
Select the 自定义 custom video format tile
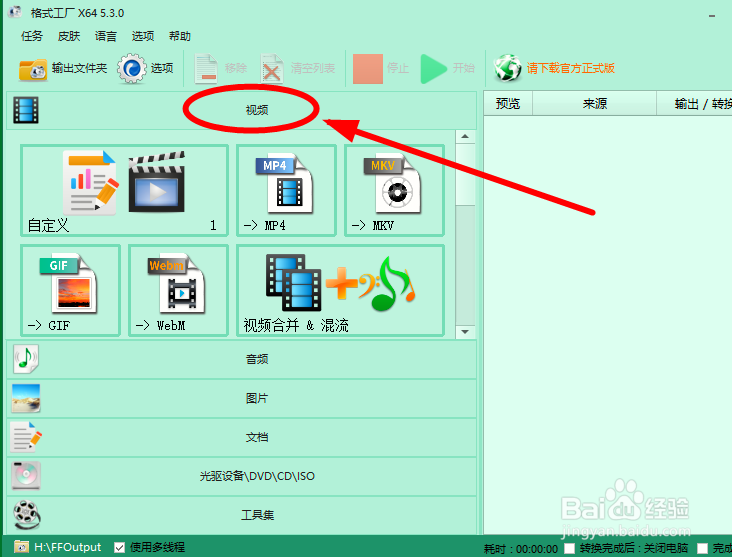pos(124,190)
